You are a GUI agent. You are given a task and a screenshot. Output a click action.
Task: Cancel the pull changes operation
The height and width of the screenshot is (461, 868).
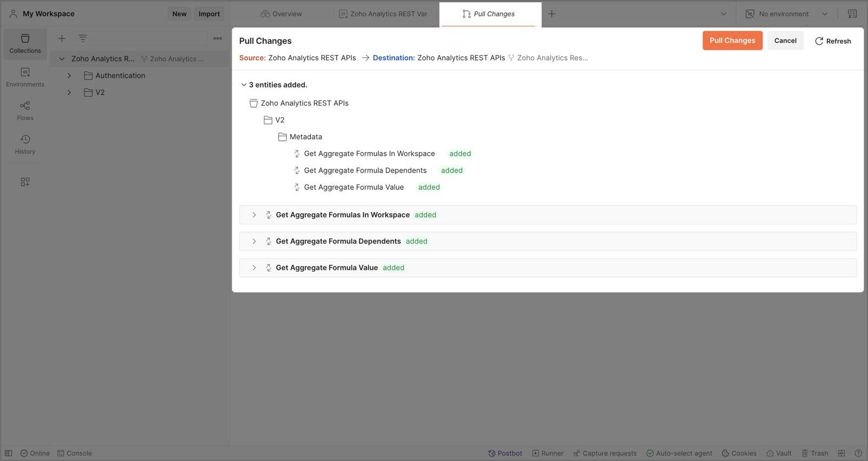pos(785,41)
